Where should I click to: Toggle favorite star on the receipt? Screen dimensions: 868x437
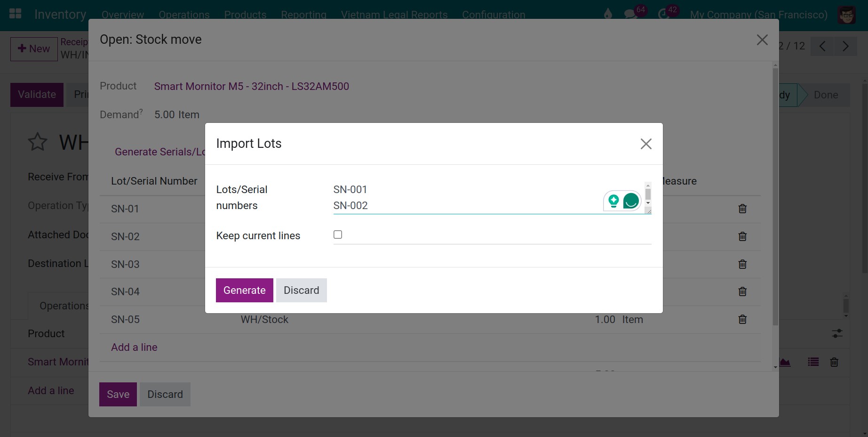pos(38,142)
